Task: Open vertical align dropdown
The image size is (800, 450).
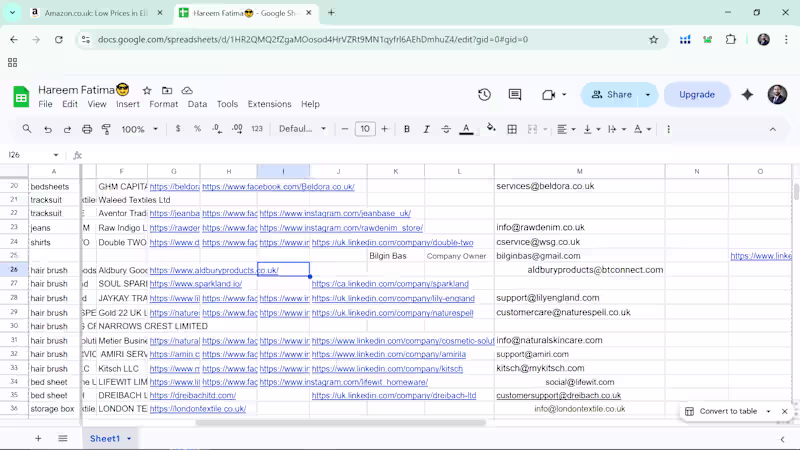Action: click(x=592, y=129)
